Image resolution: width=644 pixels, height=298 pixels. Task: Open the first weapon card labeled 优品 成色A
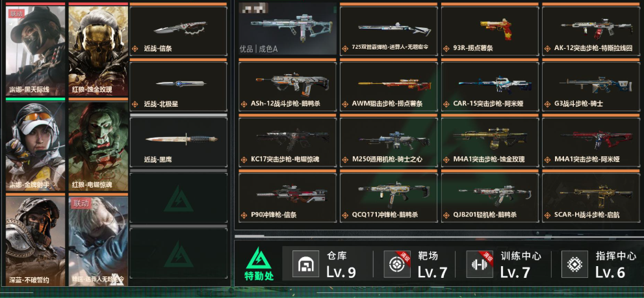287,29
